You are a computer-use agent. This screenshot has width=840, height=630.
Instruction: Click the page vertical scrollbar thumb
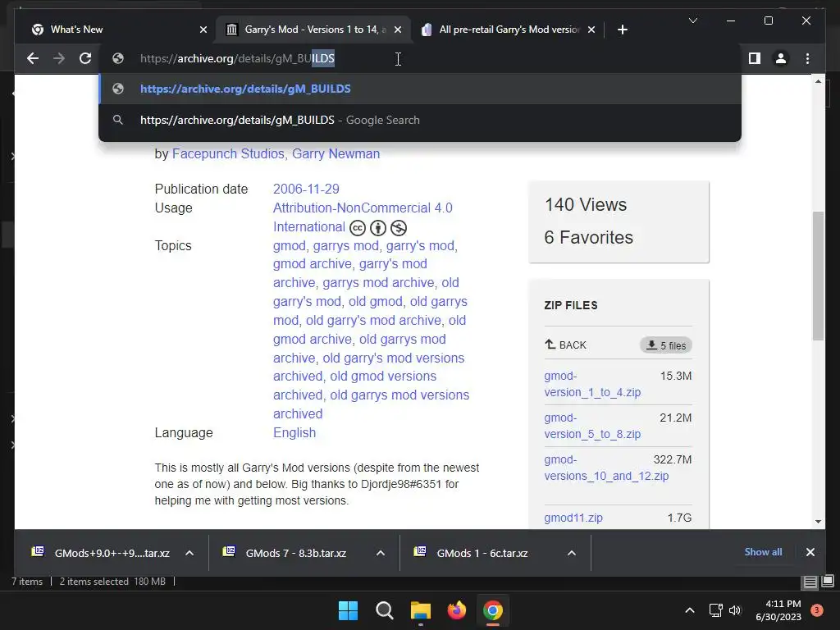pyautogui.click(x=818, y=276)
